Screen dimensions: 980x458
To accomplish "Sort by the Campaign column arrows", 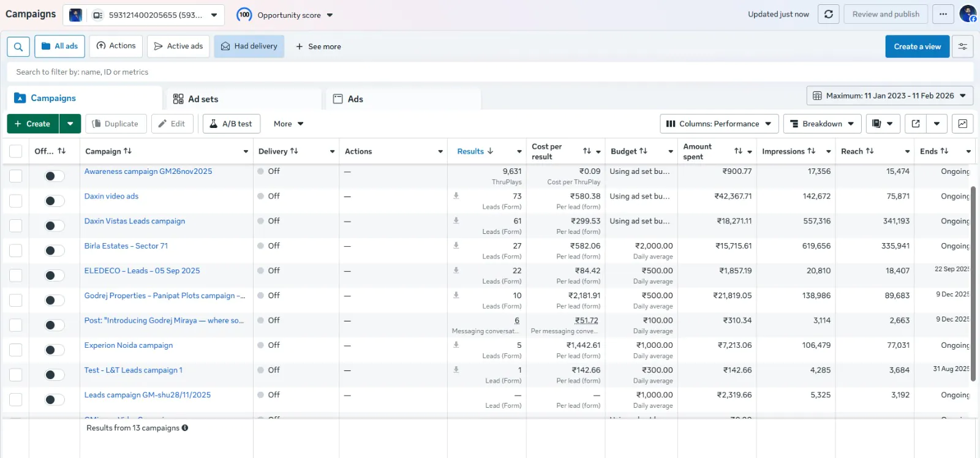I will [x=127, y=151].
